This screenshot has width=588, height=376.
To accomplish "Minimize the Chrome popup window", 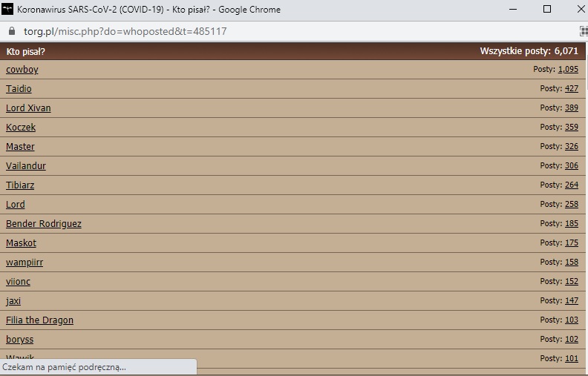I will (x=513, y=10).
